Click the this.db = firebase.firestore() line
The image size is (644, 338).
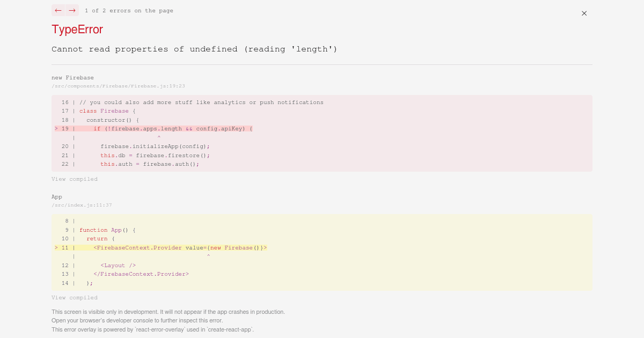coord(155,156)
